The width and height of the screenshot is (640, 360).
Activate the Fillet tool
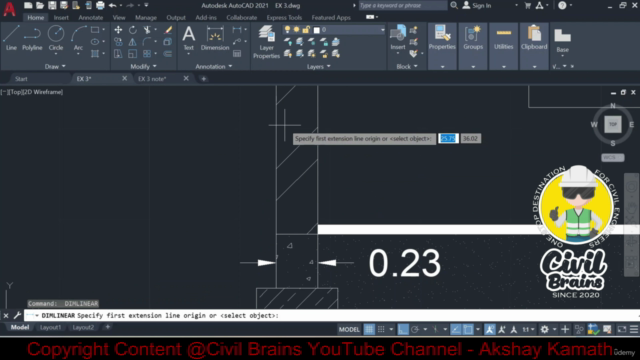(147, 42)
